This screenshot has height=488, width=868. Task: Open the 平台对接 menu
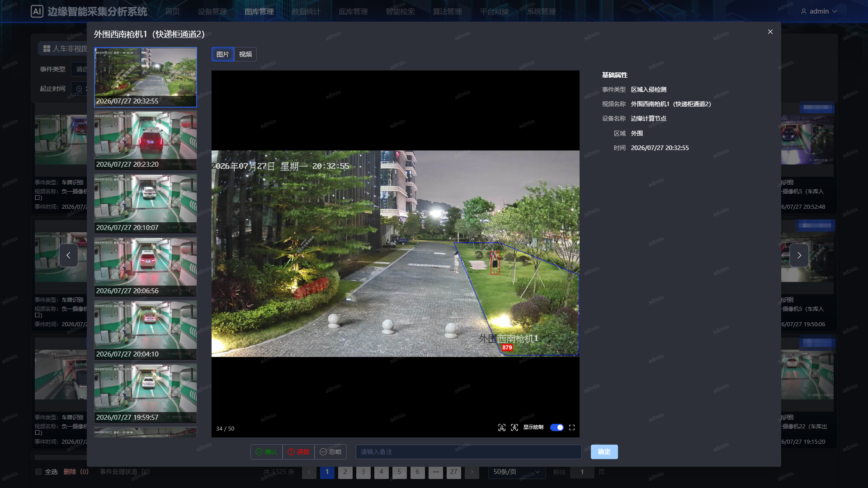click(494, 11)
